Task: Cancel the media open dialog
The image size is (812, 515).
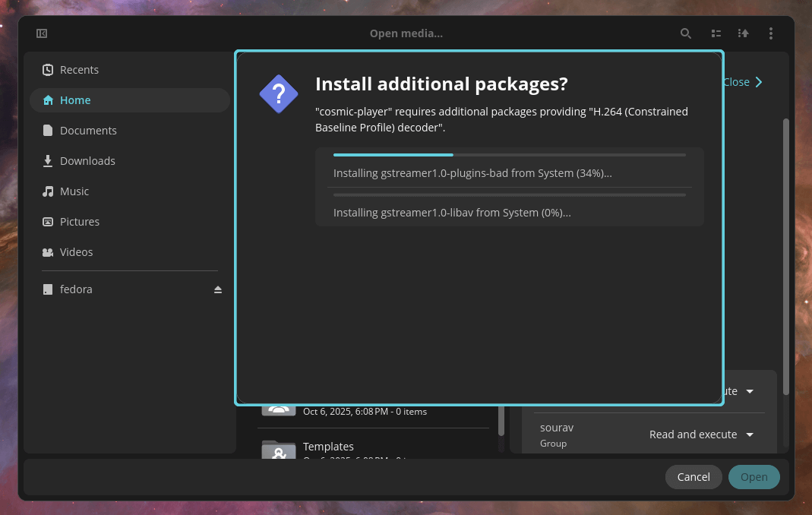Action: [x=693, y=476]
